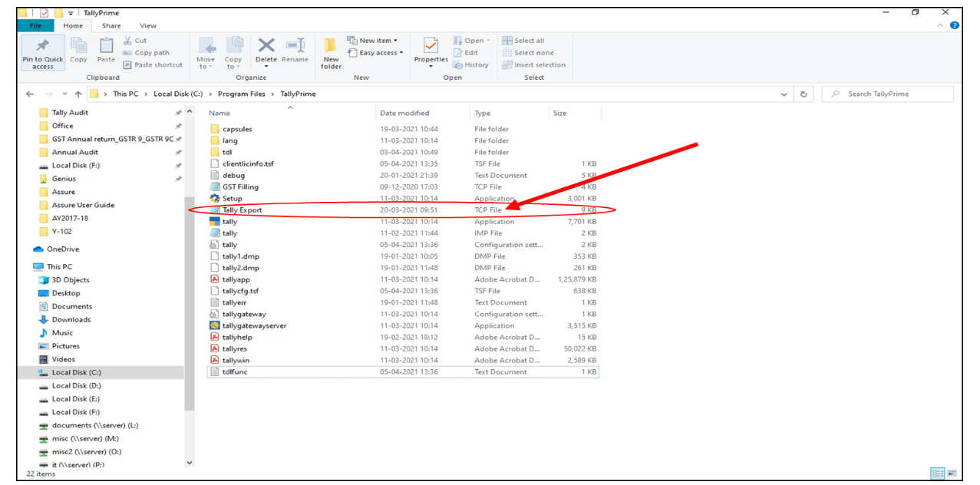The width and height of the screenshot is (980, 485).
Task: Click Program Files in the breadcrumb path
Action: tap(241, 94)
